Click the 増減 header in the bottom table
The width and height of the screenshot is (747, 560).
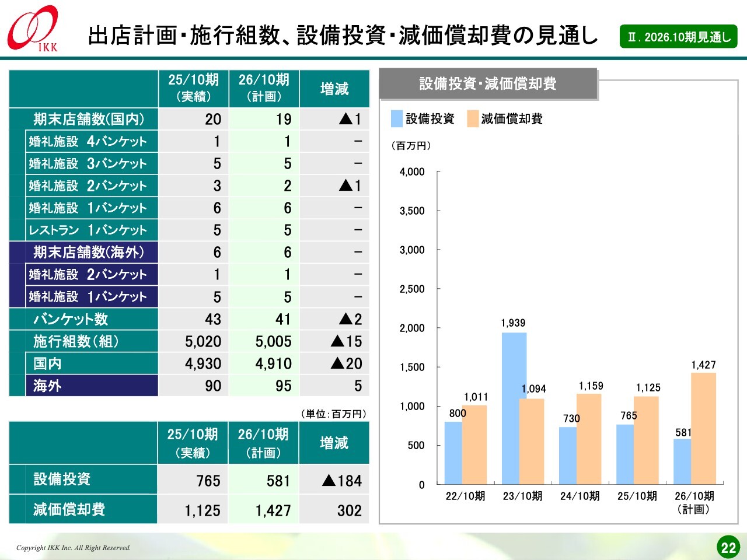(334, 443)
